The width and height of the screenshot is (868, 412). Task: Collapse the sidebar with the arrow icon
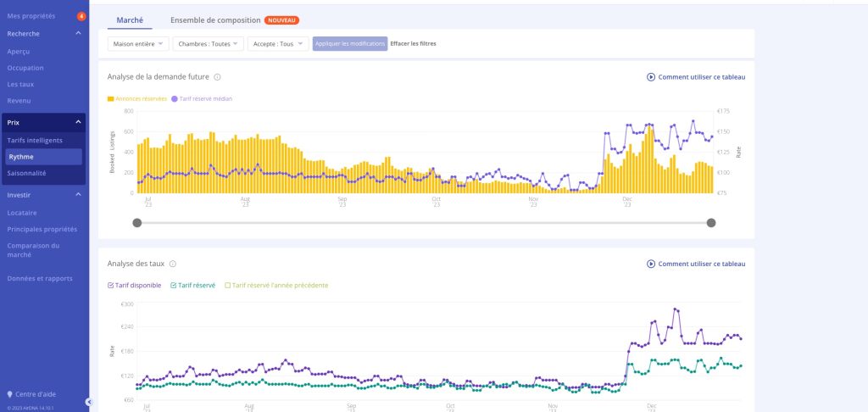coord(88,402)
